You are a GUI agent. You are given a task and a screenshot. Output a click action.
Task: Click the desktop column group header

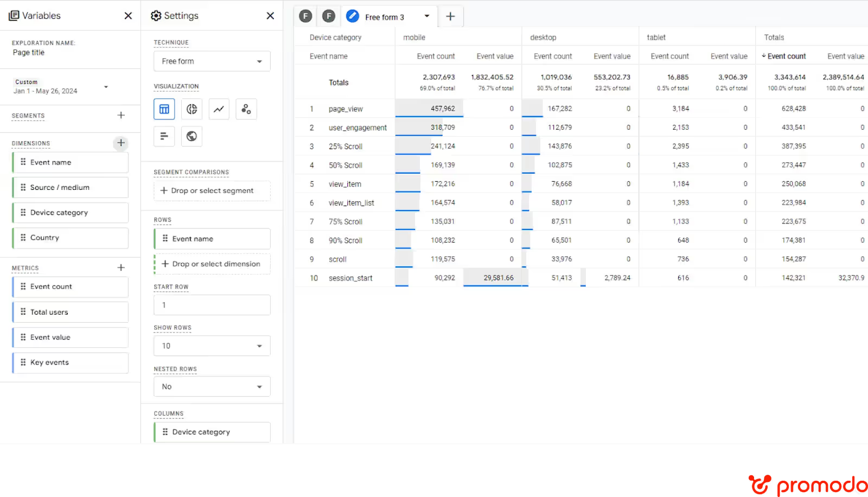(543, 37)
